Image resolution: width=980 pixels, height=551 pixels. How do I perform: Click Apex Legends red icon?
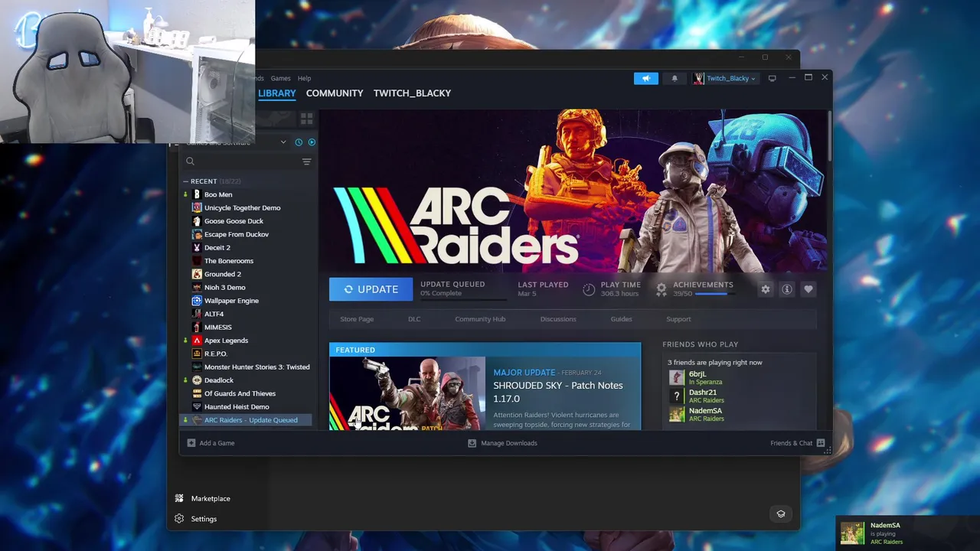(197, 341)
